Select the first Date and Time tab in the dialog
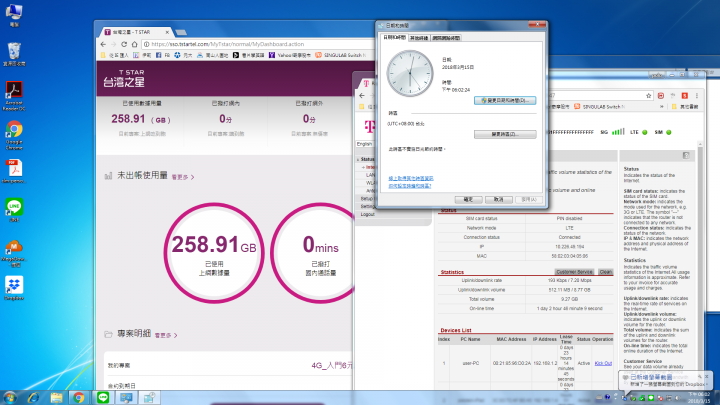 click(394, 38)
